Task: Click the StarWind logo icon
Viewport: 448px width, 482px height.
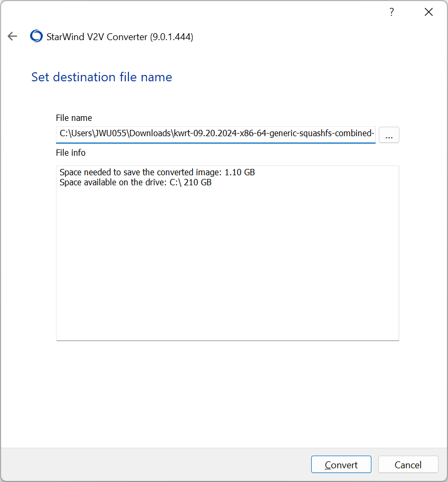Action: coord(36,36)
